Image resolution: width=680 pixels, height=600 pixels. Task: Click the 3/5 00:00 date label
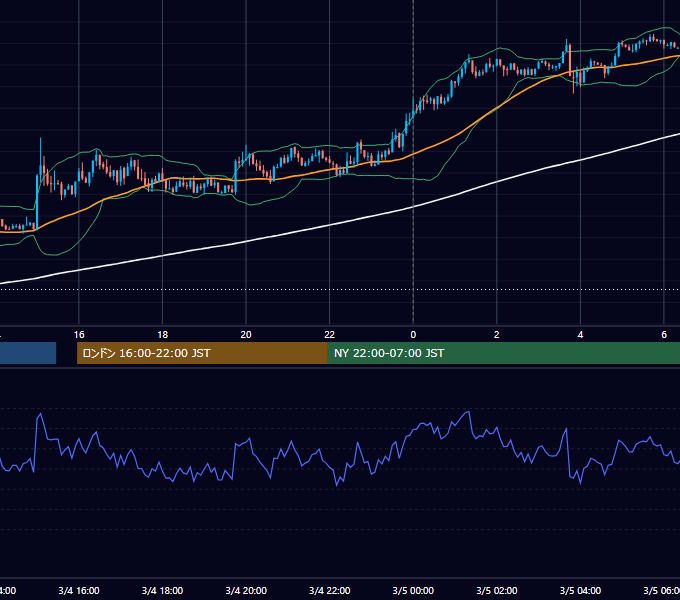[x=413, y=590]
